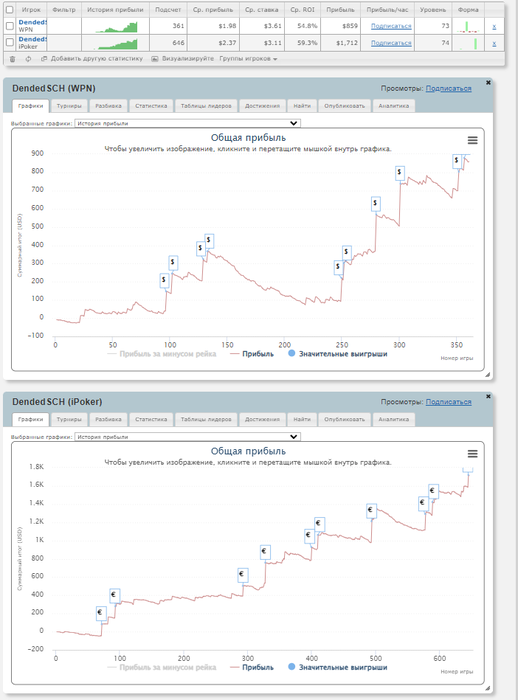Toggle Значительные выигрыши in WPN legend
Image resolution: width=518 pixels, height=700 pixels.
(x=338, y=354)
